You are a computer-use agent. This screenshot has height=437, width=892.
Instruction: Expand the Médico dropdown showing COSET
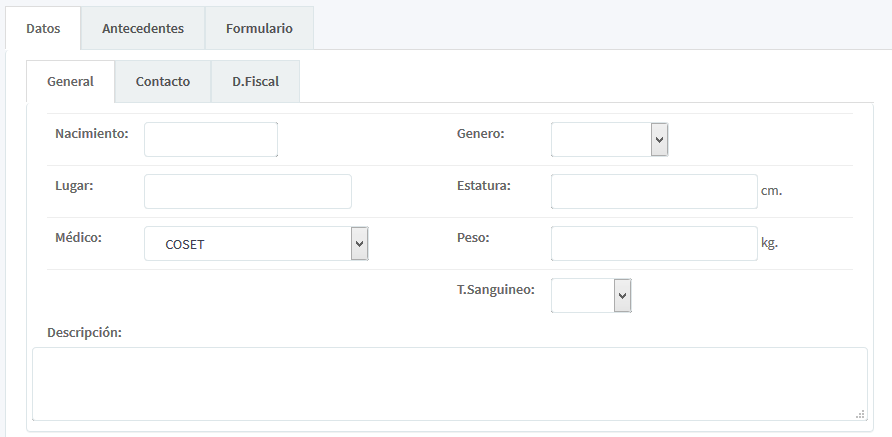click(x=256, y=244)
